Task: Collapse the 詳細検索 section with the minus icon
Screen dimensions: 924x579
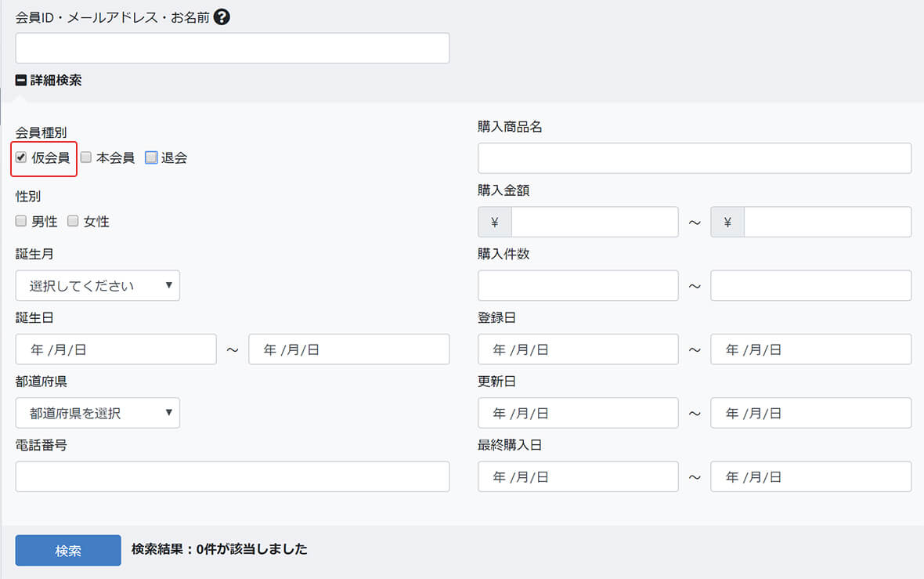Action: (20, 80)
